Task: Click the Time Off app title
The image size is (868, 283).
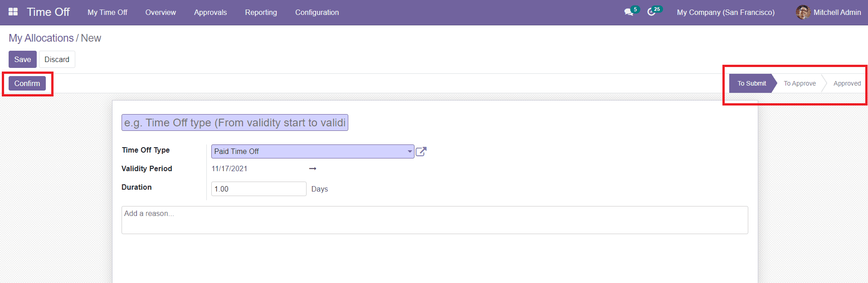Action: [x=48, y=12]
